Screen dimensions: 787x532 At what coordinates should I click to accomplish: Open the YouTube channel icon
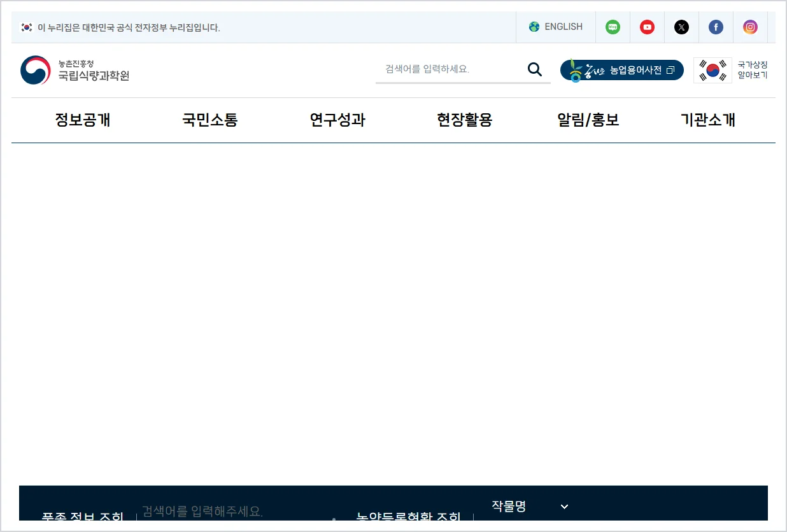click(647, 27)
